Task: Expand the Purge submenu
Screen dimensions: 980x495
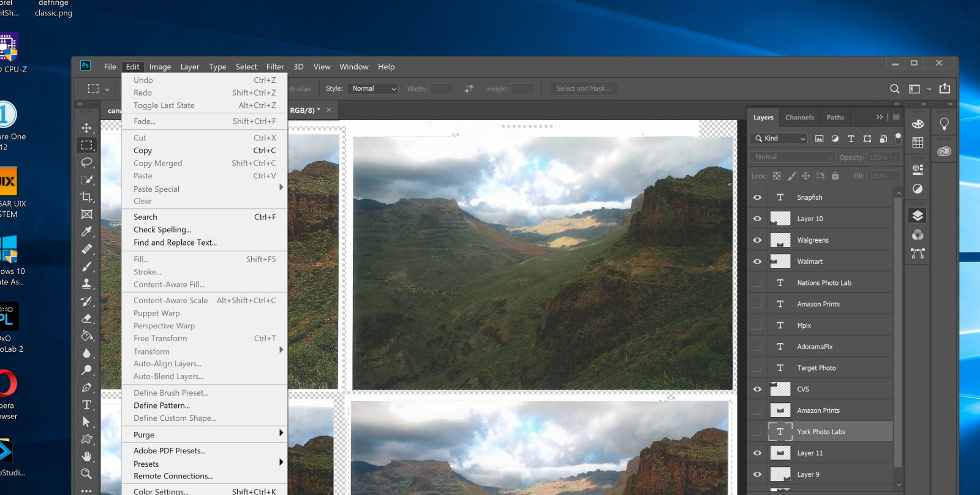Action: [x=281, y=433]
